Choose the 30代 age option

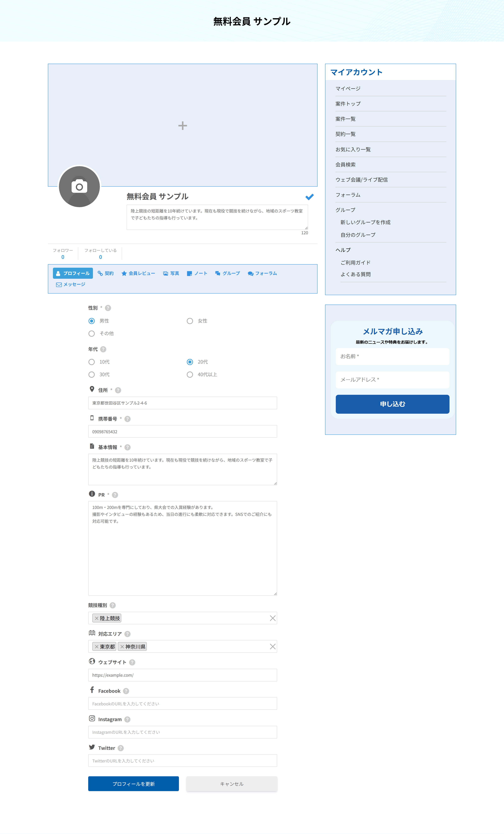coord(92,375)
